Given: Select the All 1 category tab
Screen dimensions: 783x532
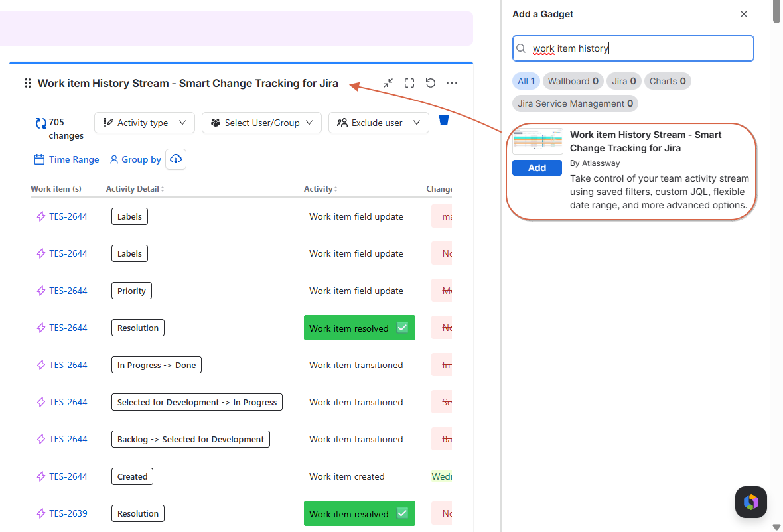Looking at the screenshot, I should coord(526,81).
